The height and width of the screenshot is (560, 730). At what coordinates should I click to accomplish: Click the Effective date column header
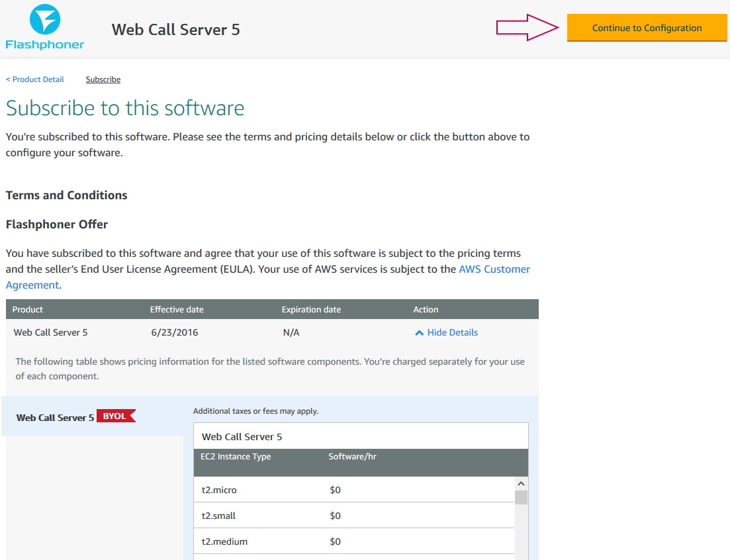pyautogui.click(x=177, y=309)
